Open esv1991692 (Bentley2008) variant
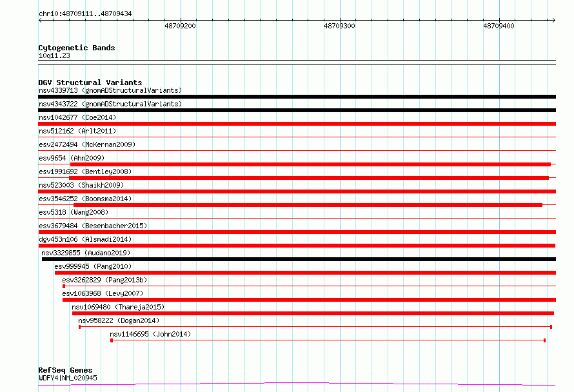This screenshot has width=574, height=392. tap(85, 171)
